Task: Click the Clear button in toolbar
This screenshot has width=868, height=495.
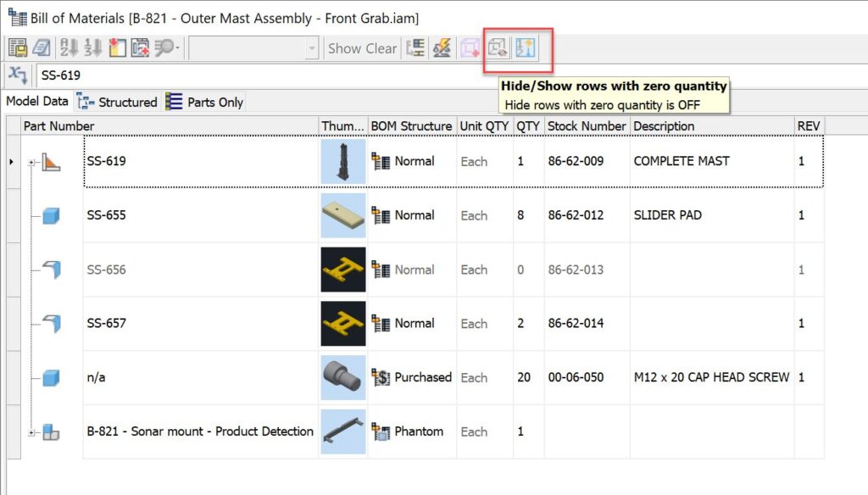Action: pyautogui.click(x=381, y=48)
